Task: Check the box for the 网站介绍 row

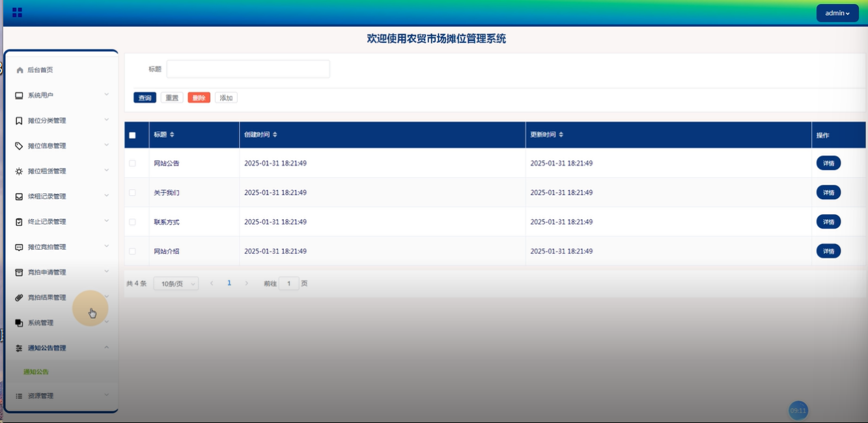Action: [x=132, y=251]
